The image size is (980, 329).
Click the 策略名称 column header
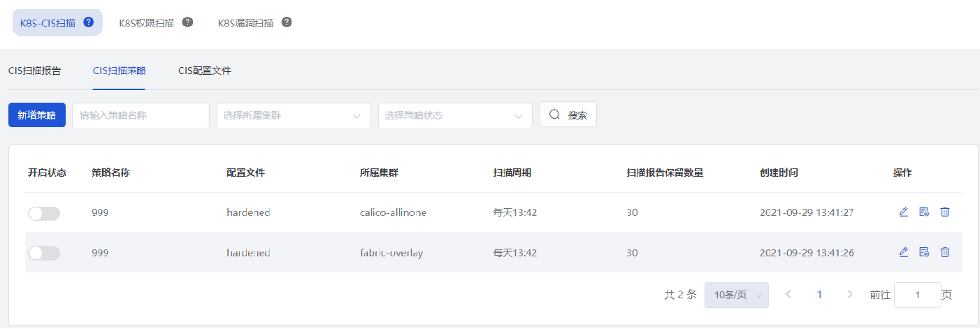click(110, 173)
